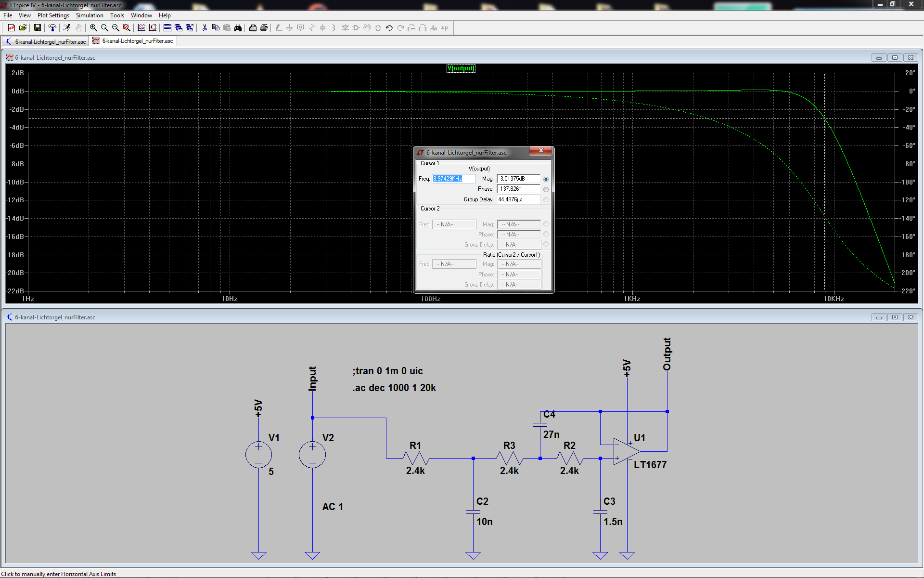The image size is (924, 578).
Task: Click the Close All Windows icon
Action: (190, 28)
